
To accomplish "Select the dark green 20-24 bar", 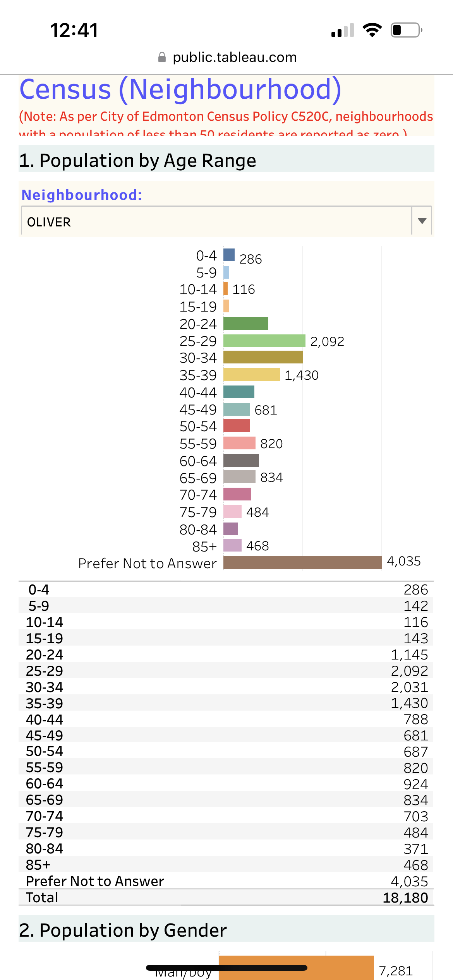I will (x=245, y=324).
